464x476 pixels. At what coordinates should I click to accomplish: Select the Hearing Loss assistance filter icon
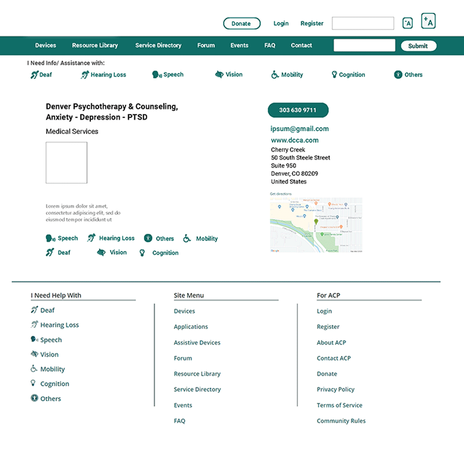84,74
